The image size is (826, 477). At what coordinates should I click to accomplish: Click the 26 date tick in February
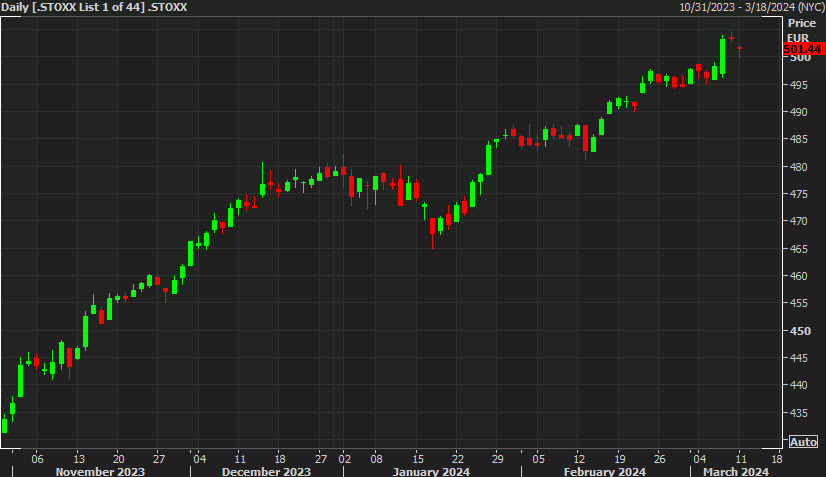point(660,459)
